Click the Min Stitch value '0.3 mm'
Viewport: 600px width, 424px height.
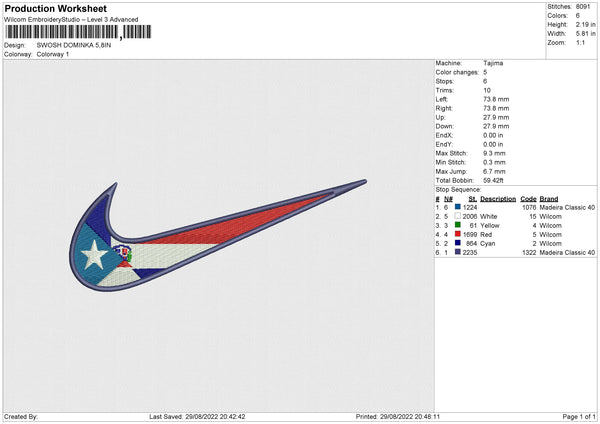[x=494, y=162]
